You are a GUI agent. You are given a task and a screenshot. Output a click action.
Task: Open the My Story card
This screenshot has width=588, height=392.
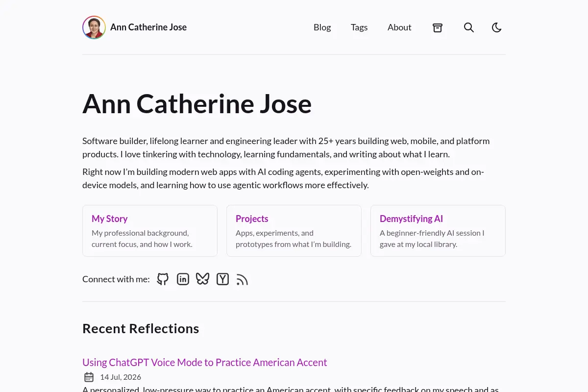coord(150,231)
